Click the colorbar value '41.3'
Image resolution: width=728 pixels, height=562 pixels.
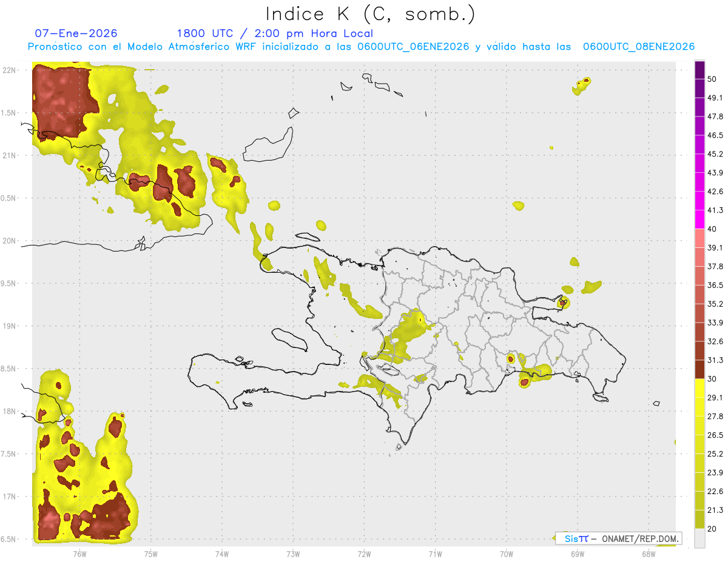715,210
